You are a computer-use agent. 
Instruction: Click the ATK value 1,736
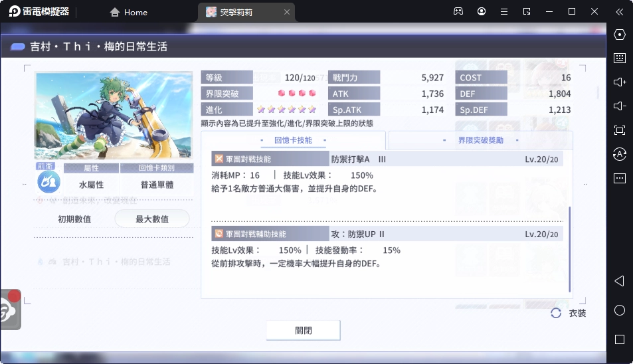432,94
